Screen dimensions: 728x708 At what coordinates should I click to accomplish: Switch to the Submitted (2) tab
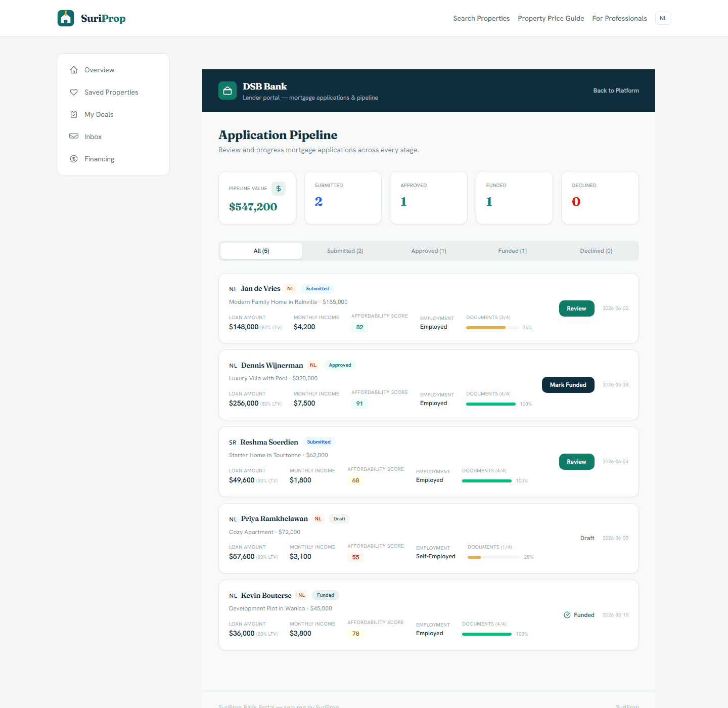click(x=345, y=251)
